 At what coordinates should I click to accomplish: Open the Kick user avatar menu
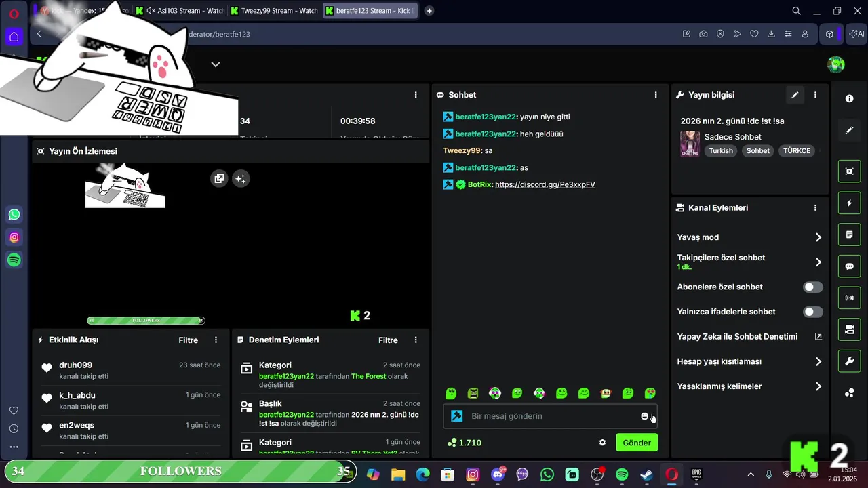836,64
